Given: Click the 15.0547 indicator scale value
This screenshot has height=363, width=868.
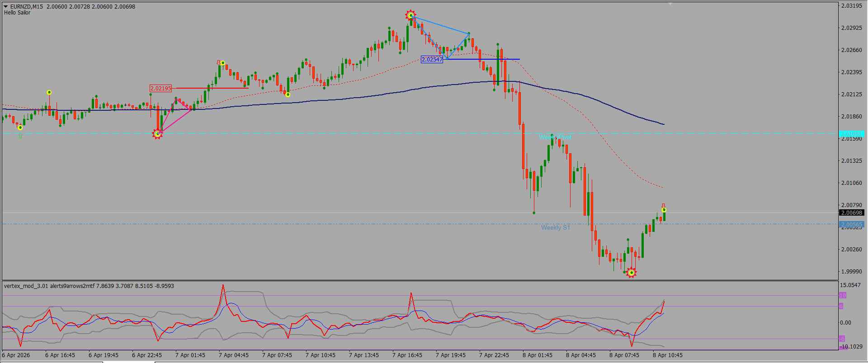Looking at the screenshot, I should coord(850,285).
